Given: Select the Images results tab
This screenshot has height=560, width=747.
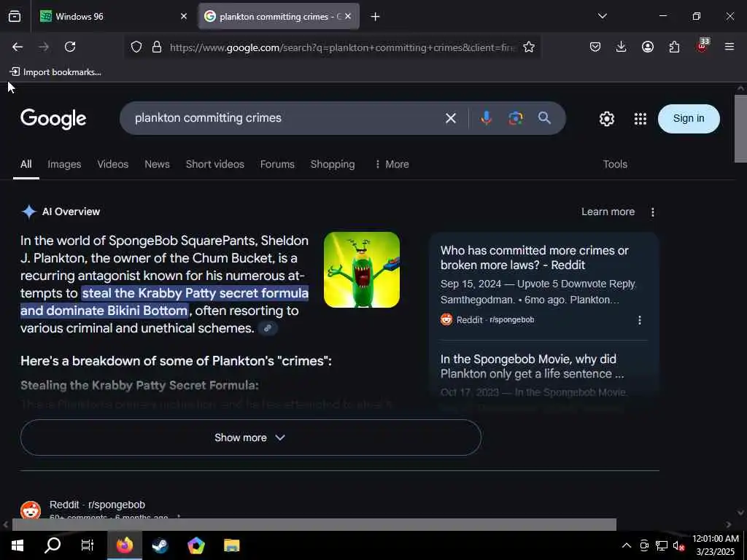Looking at the screenshot, I should click(64, 164).
